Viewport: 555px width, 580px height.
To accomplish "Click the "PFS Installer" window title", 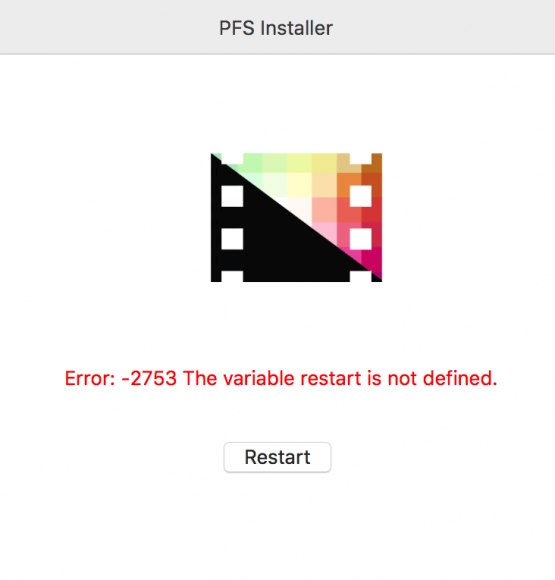I will (276, 28).
